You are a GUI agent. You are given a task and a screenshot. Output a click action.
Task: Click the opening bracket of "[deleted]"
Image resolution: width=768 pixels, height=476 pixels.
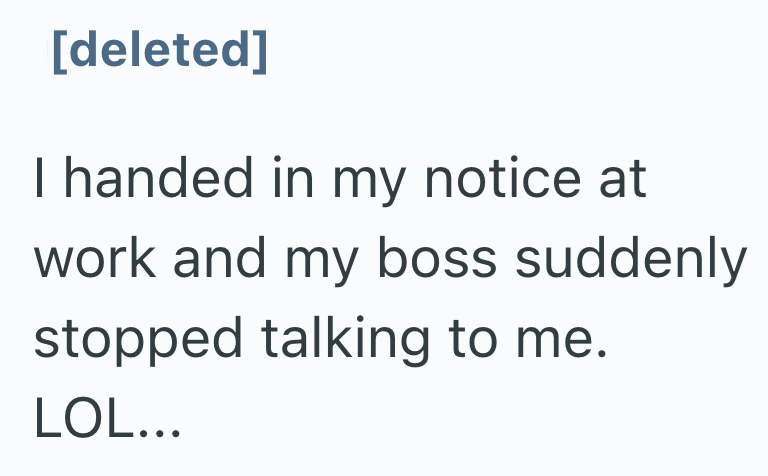(x=59, y=52)
